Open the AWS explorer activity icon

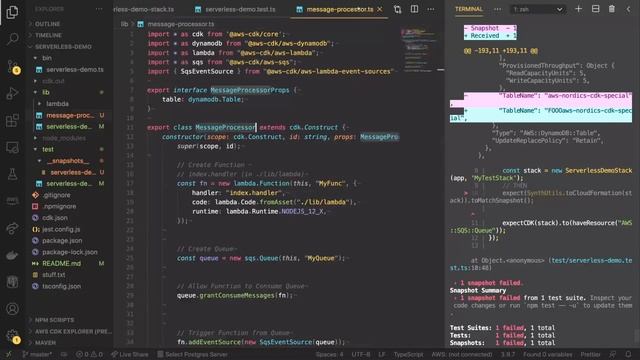tap(12, 201)
